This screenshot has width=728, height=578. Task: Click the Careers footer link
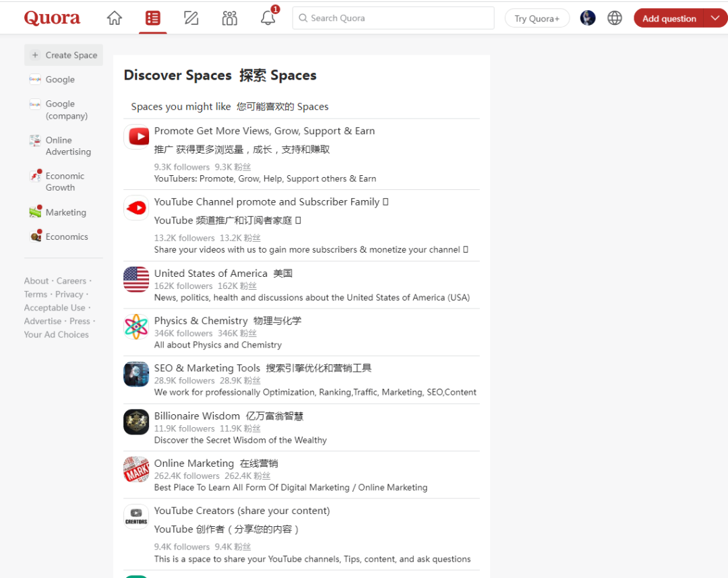click(x=71, y=280)
